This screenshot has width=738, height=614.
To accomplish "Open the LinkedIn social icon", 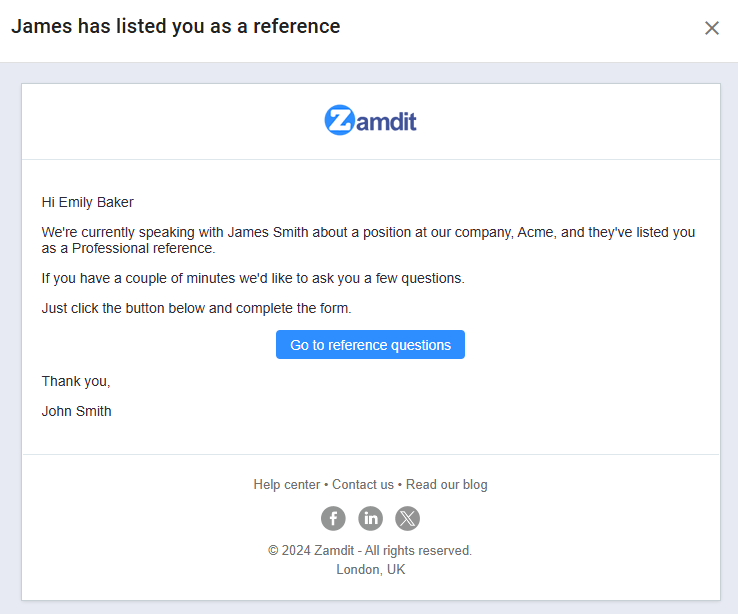I will 371,518.
